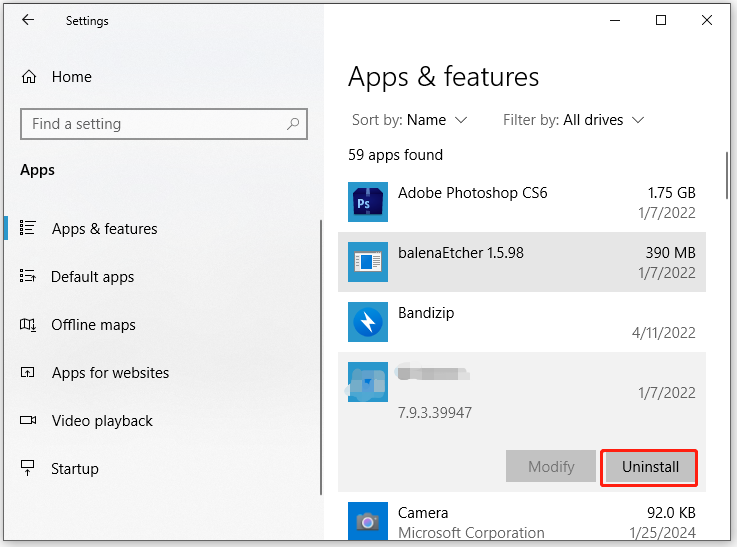
Task: Select Bandizip entry name
Action: click(426, 313)
